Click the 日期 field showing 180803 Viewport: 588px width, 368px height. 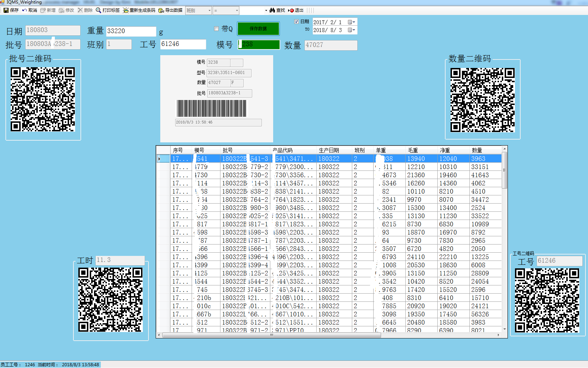pyautogui.click(x=53, y=30)
